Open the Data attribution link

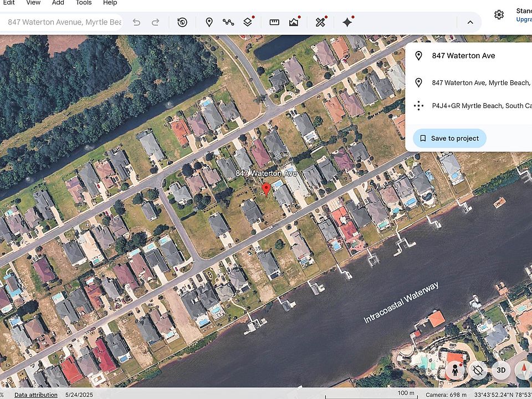coord(36,395)
